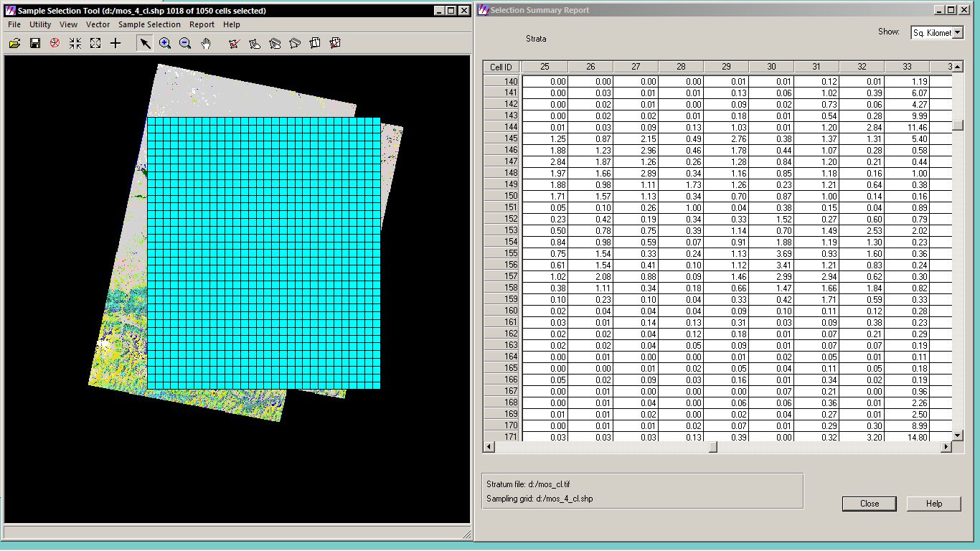Open the Report menu
The height and width of the screenshot is (551, 980).
[x=202, y=24]
